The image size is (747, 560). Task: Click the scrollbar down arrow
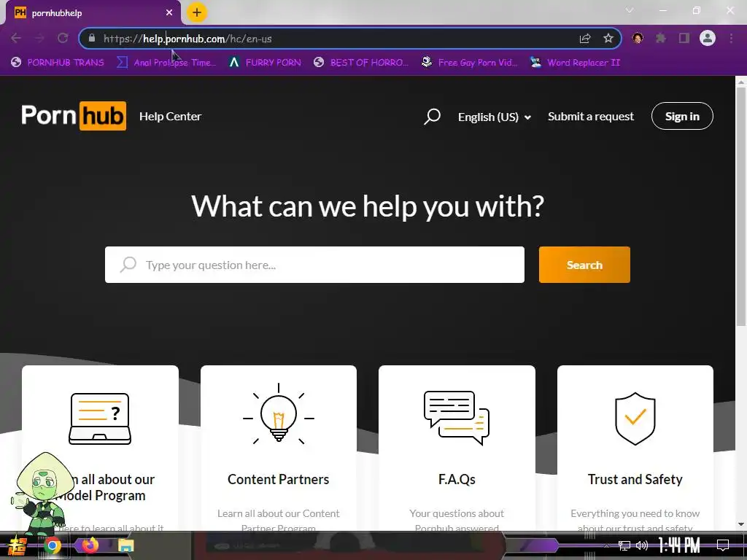click(741, 524)
